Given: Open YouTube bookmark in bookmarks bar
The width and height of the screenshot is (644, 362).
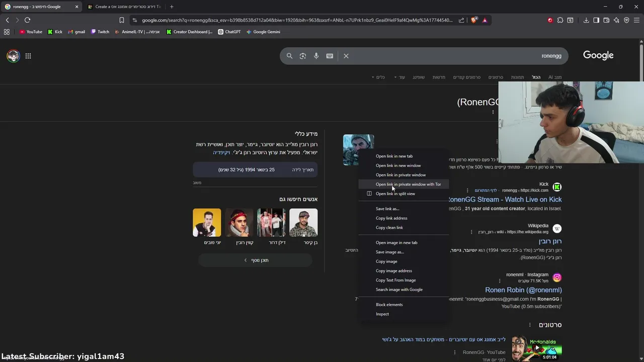Looking at the screenshot, I should pyautogui.click(x=31, y=32).
